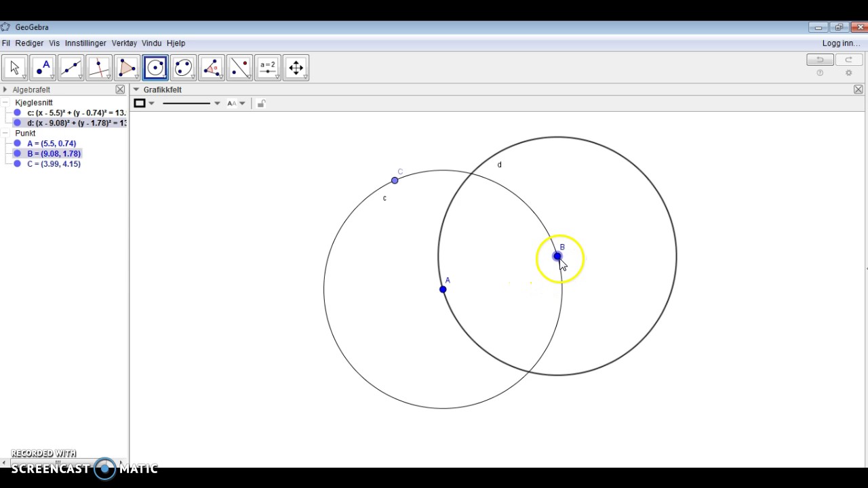Screen dimensions: 868x488
Task: Select the Move Graphics View tool
Action: pos(296,67)
